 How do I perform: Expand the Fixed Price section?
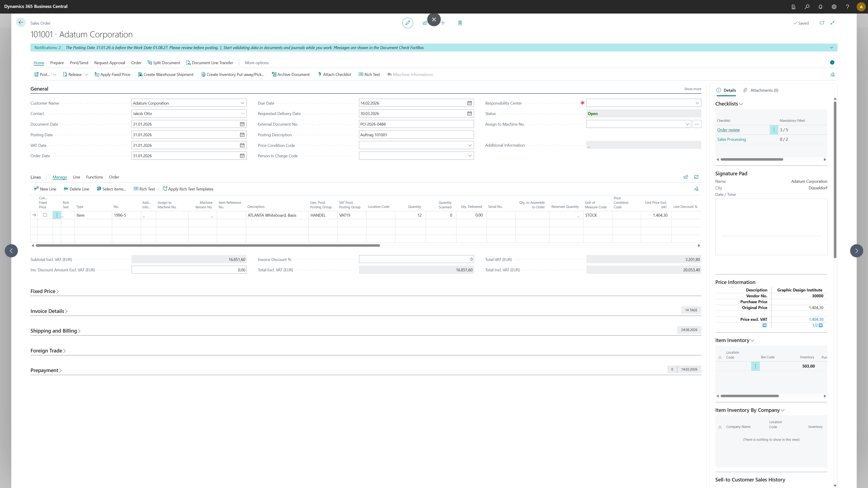(x=45, y=291)
